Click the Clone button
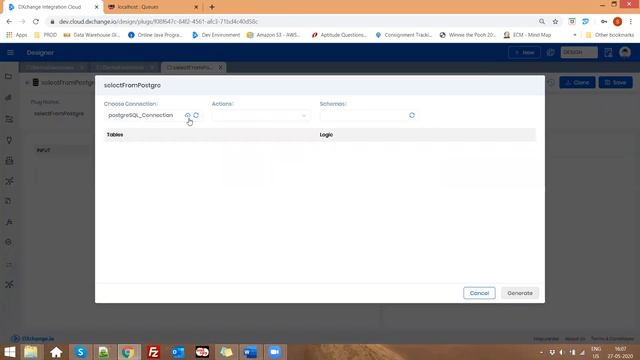 click(x=577, y=82)
